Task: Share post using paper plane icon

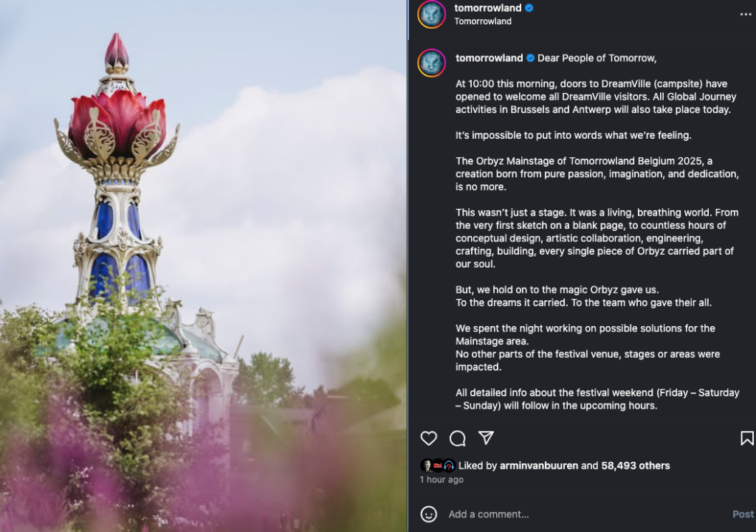Action: pyautogui.click(x=486, y=438)
